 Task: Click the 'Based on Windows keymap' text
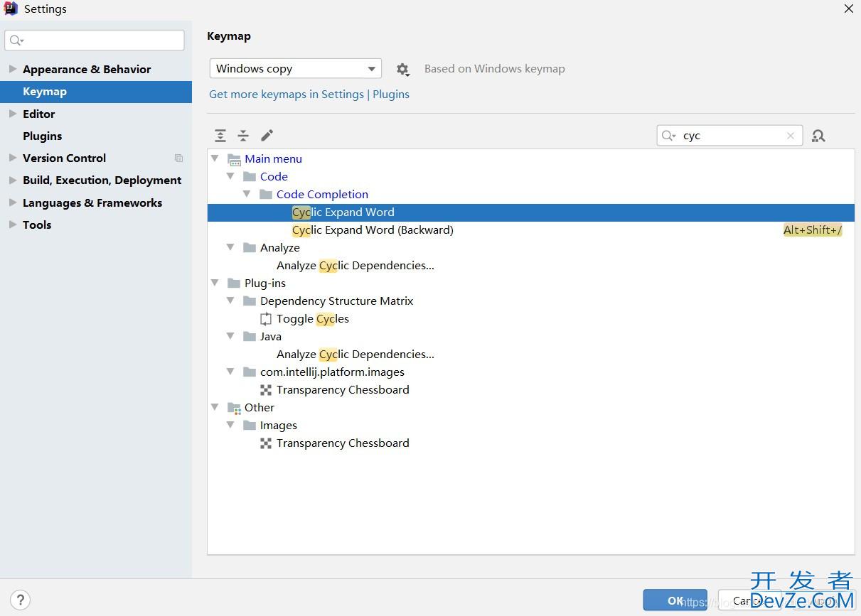[495, 69]
